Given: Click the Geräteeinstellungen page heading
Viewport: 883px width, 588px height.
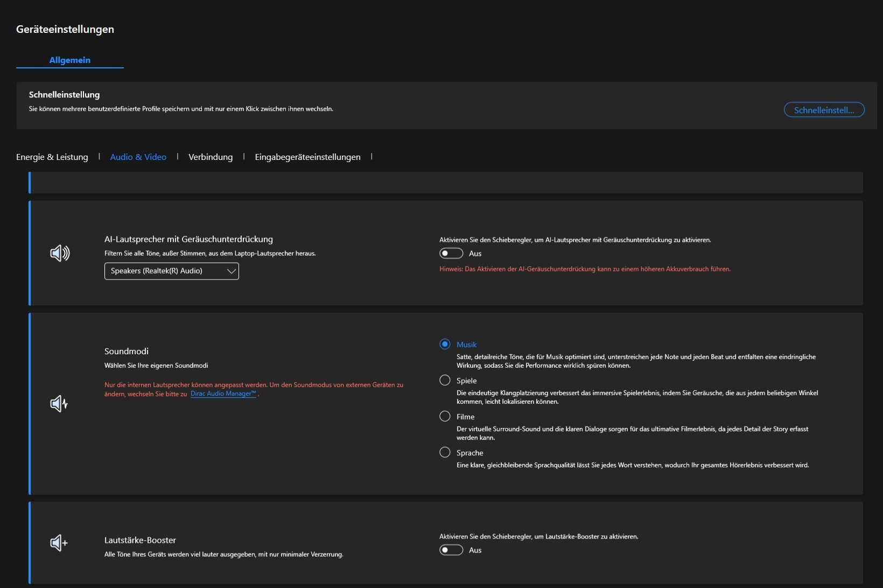Looking at the screenshot, I should coord(65,29).
